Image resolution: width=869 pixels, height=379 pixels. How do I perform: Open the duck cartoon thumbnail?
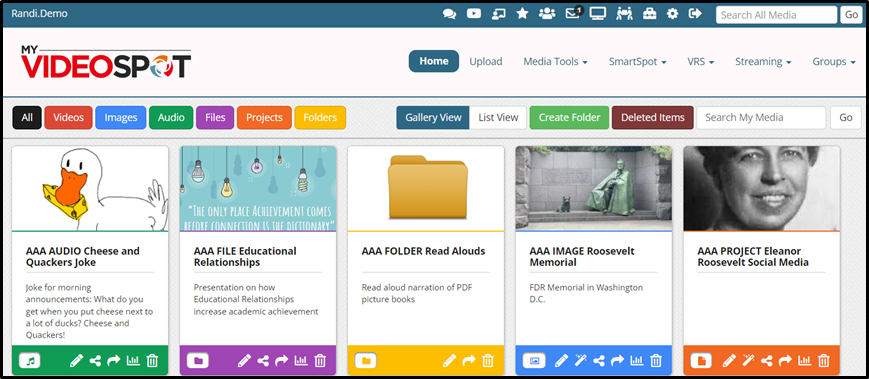(x=90, y=188)
